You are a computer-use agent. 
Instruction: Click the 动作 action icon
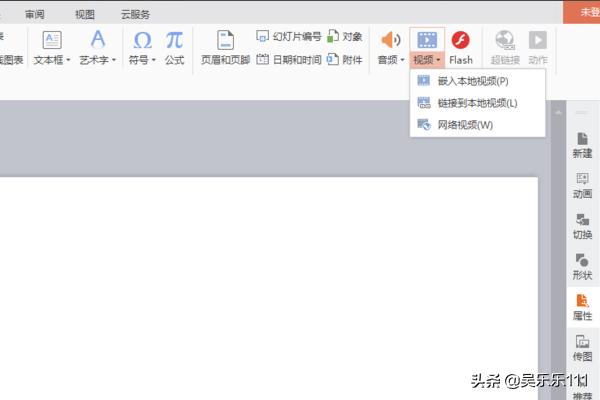point(538,40)
